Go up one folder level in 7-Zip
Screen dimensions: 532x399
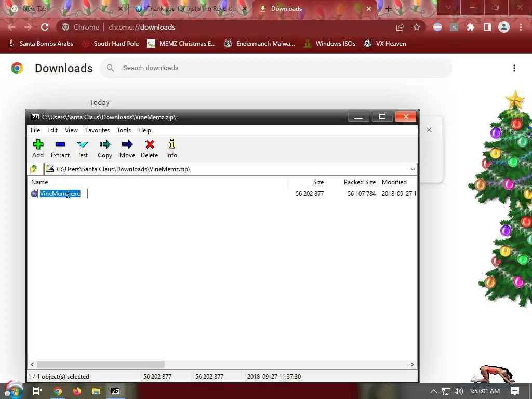(x=34, y=169)
